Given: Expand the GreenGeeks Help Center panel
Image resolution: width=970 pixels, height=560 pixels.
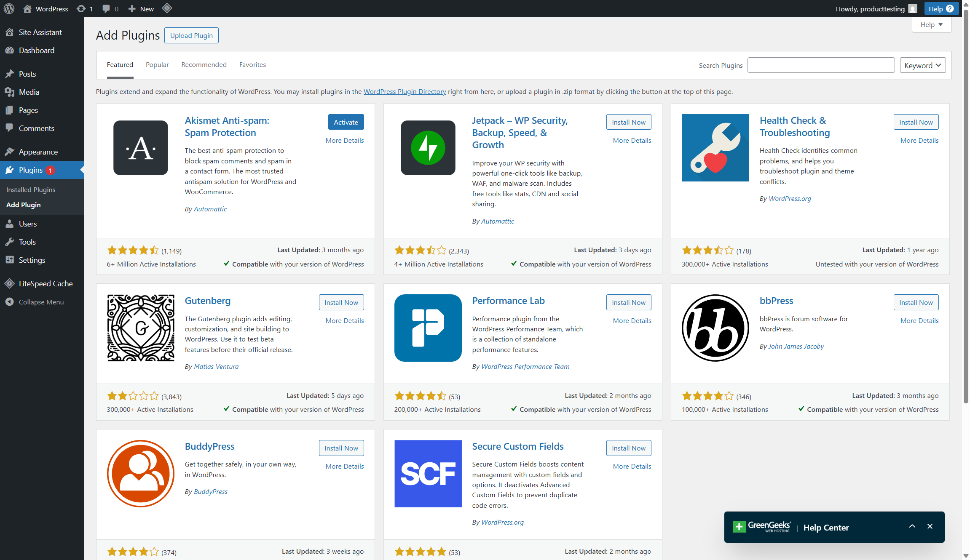Looking at the screenshot, I should click(x=912, y=526).
